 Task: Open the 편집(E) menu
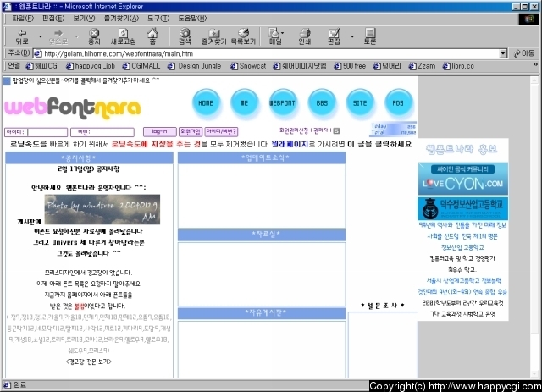click(x=53, y=19)
